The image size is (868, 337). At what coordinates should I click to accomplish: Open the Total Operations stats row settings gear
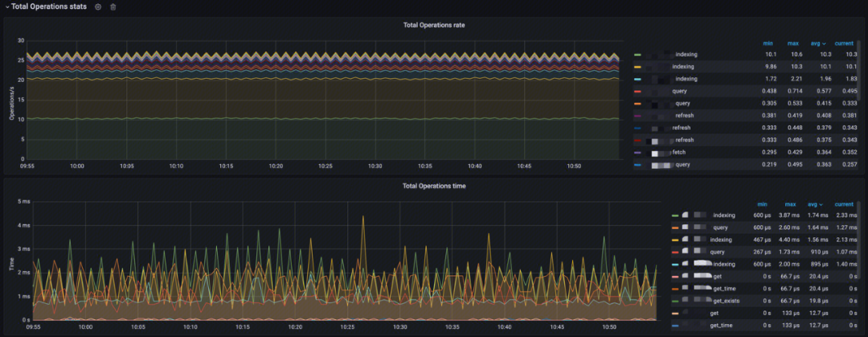[98, 6]
